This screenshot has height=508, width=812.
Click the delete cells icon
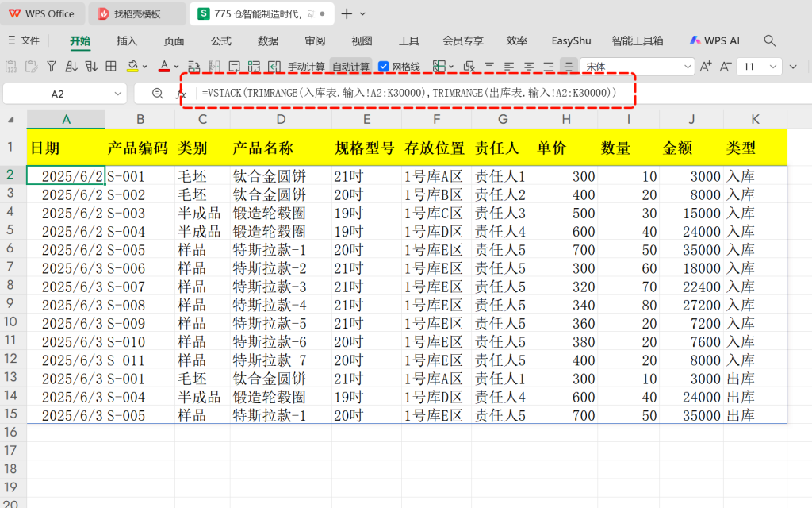(x=469, y=67)
